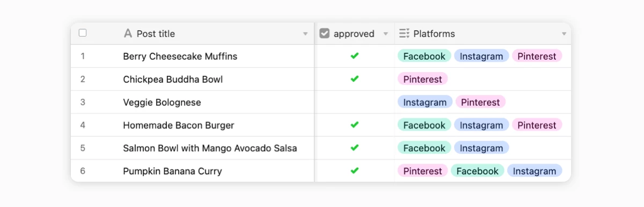
Task: Click the Facebook tag in Pumpkin Banana Curry row
Action: [x=478, y=171]
